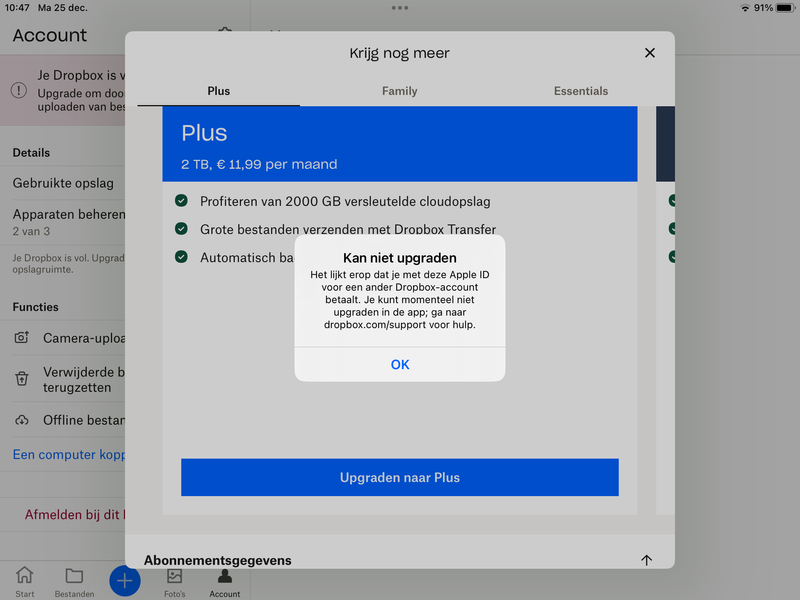Tap the checkmark beside Grote bestanden verzenden
Screen dimensions: 800x600
[x=181, y=229]
